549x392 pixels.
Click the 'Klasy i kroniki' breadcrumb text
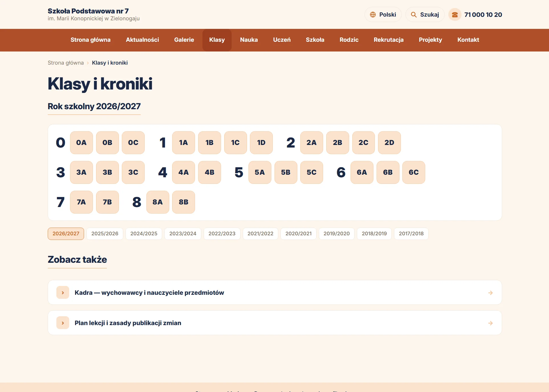click(110, 63)
